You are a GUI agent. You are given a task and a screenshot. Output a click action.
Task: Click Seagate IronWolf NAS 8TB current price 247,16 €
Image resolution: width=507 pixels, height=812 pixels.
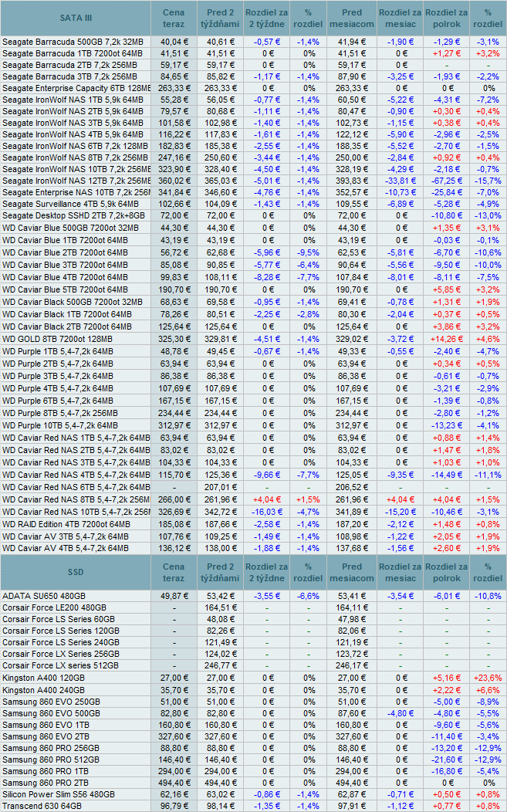(174, 158)
